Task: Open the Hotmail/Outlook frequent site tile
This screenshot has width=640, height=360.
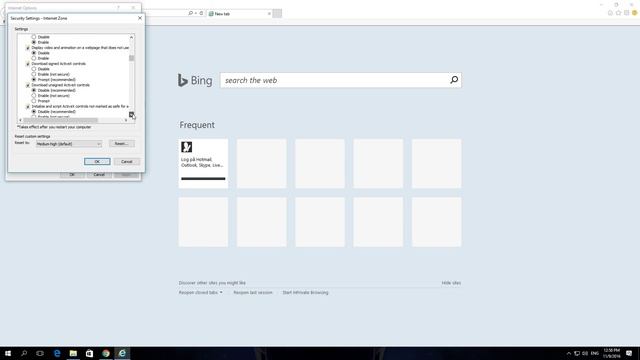Action: [203, 163]
